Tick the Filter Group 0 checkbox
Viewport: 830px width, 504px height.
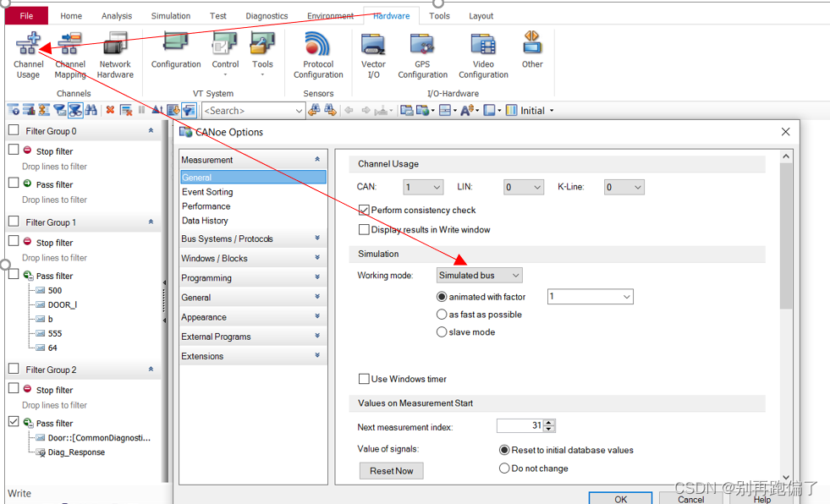pos(14,130)
